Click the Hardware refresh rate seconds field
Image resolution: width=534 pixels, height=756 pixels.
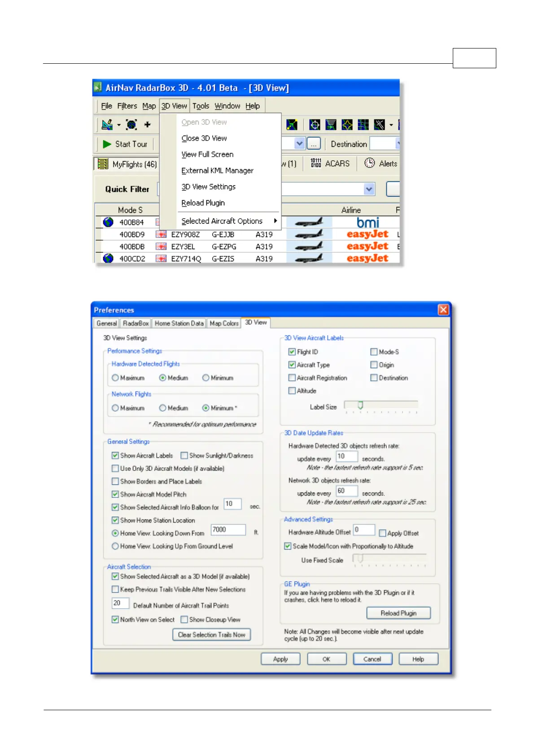(x=346, y=457)
